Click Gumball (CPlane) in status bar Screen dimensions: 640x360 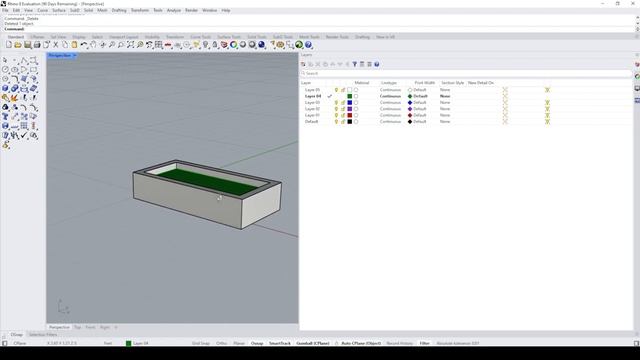[313, 343]
